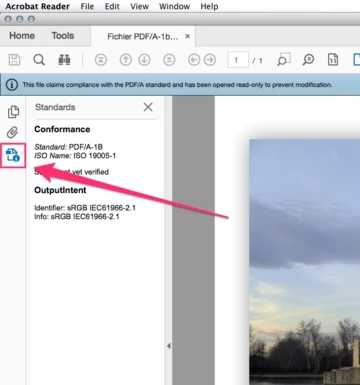The image size is (360, 385).
Task: Go to next view arrow
Action: [x=210, y=60]
